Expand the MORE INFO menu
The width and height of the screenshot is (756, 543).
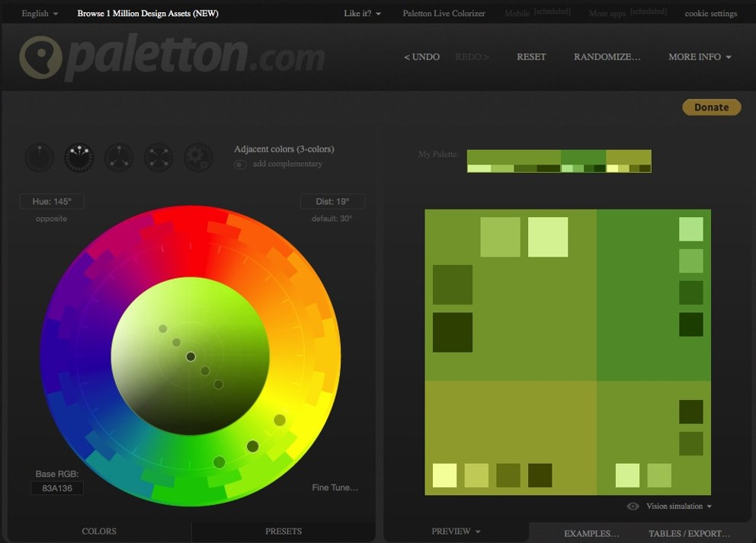coord(700,57)
